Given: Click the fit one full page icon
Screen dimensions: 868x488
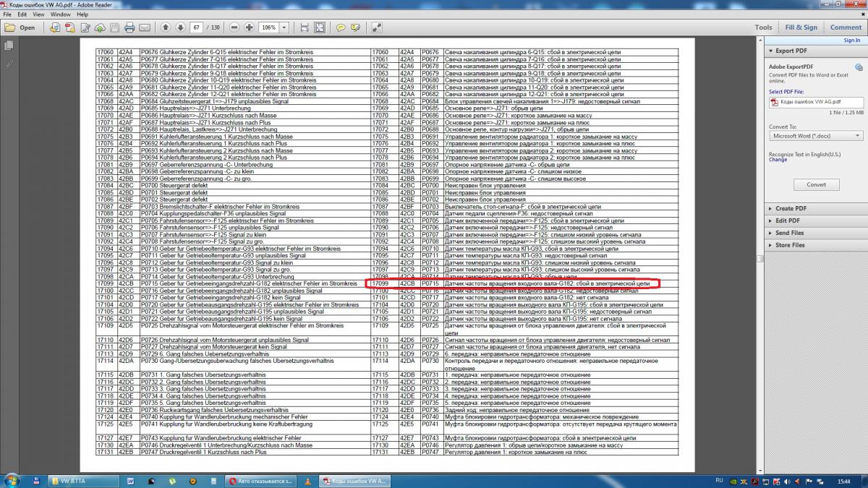Looking at the screenshot, I should (x=319, y=27).
